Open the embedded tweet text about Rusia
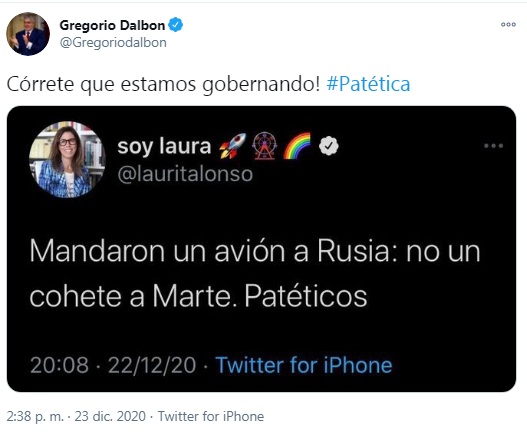The height and width of the screenshot is (435, 527). 255,274
